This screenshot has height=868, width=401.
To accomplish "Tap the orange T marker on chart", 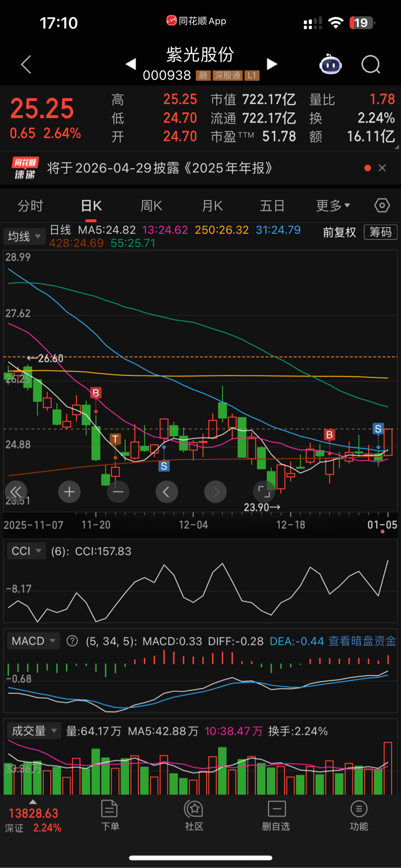I will (x=115, y=439).
